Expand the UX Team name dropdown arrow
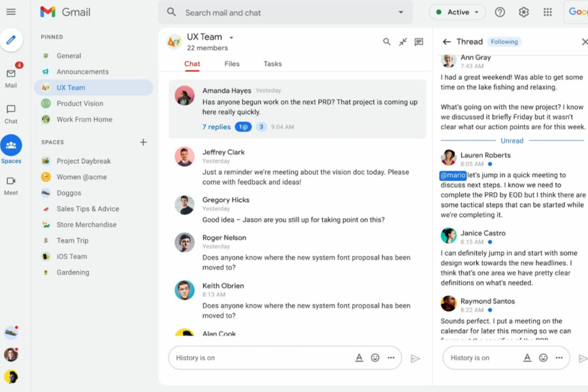Viewport: 588px width, 392px height. click(231, 37)
